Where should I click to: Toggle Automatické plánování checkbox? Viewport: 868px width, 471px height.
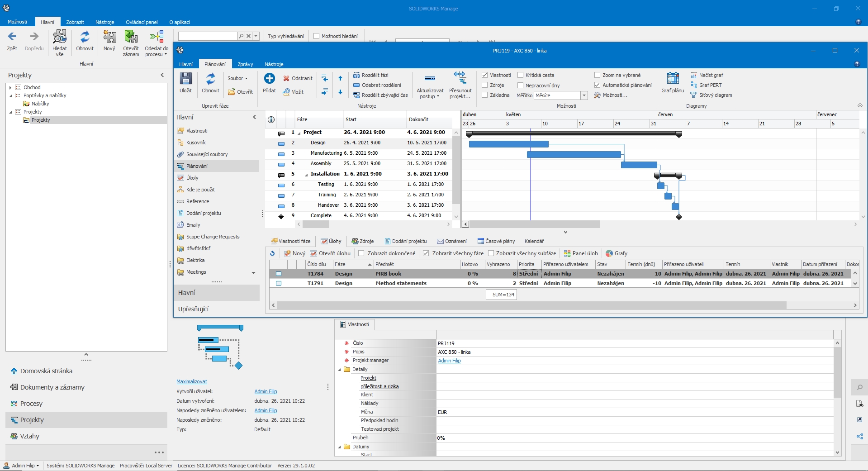point(598,85)
